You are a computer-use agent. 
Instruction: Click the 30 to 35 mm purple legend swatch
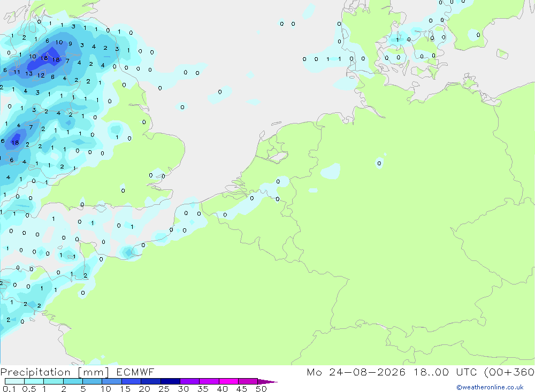click(189, 381)
